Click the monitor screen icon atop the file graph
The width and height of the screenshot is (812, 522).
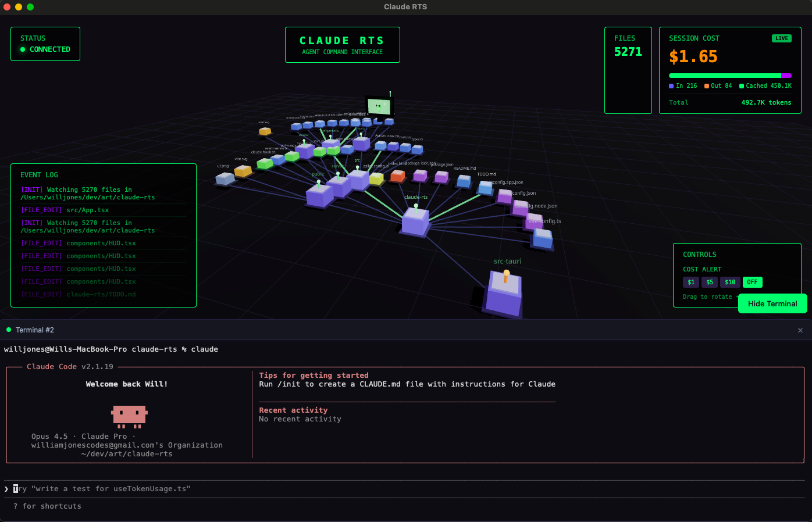click(380, 106)
